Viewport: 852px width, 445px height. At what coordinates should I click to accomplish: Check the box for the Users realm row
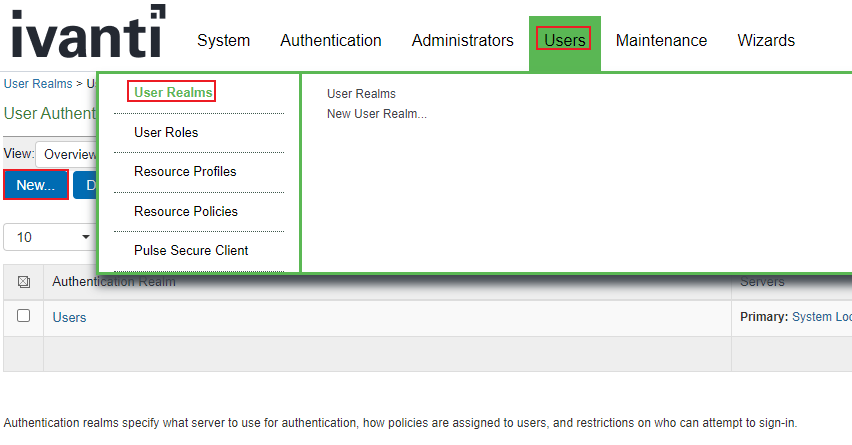24,316
